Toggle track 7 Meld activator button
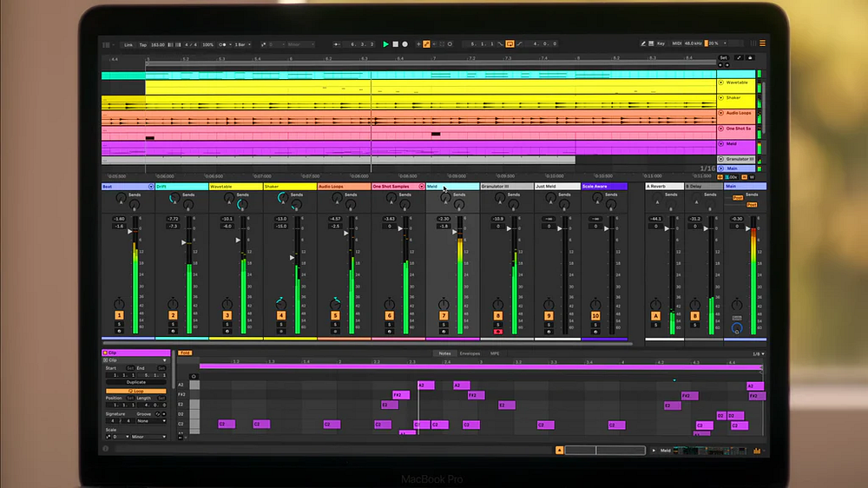Image resolution: width=868 pixels, height=488 pixels. tap(444, 315)
